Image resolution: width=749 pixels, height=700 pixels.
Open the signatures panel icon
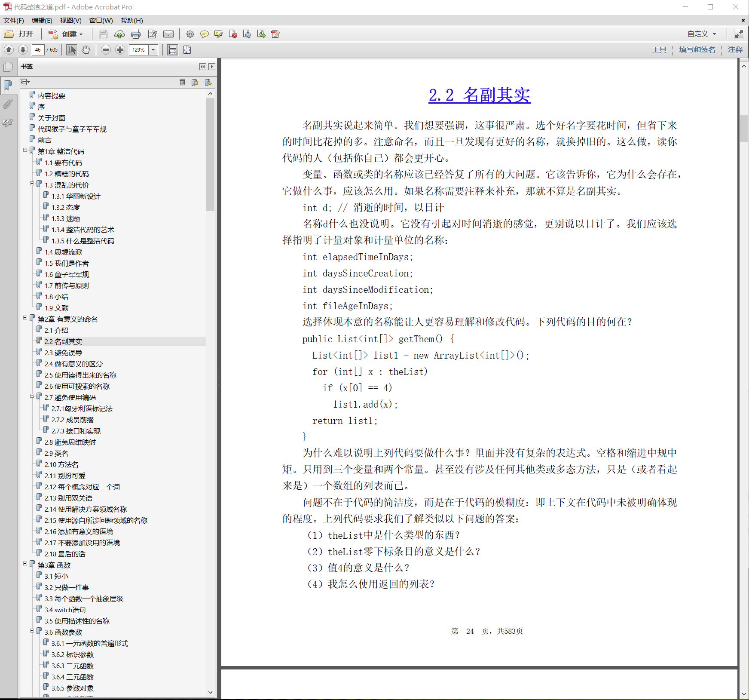pos(8,123)
